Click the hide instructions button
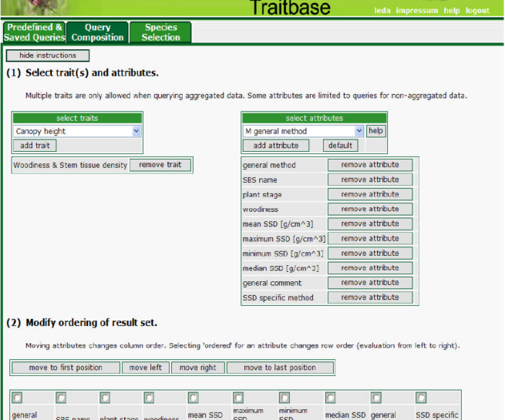Viewport: 505px width, 420px height. click(48, 55)
